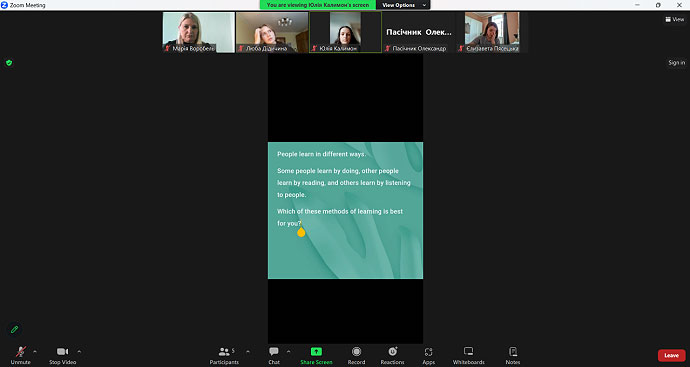Screen dimensions: 690x367
Task: Select Єлизавета Пасецька's video thumbnail
Action: (492, 32)
